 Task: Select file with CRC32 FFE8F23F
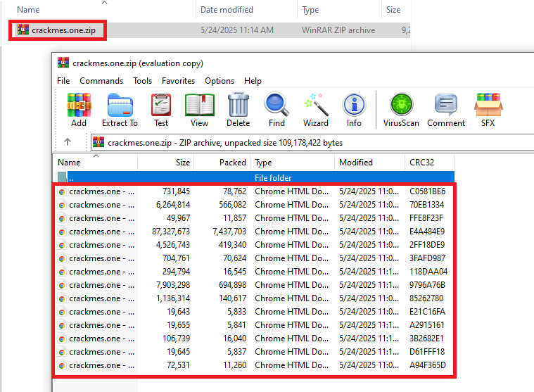click(x=254, y=218)
